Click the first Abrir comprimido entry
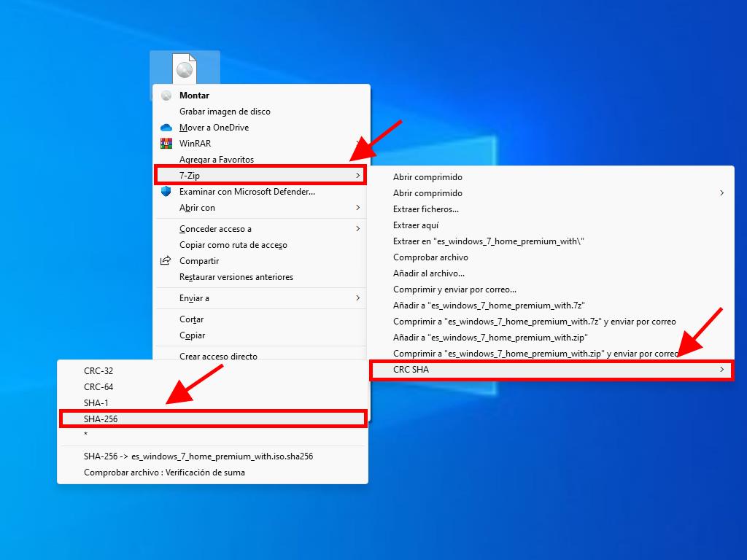The image size is (747, 560). tap(551, 176)
